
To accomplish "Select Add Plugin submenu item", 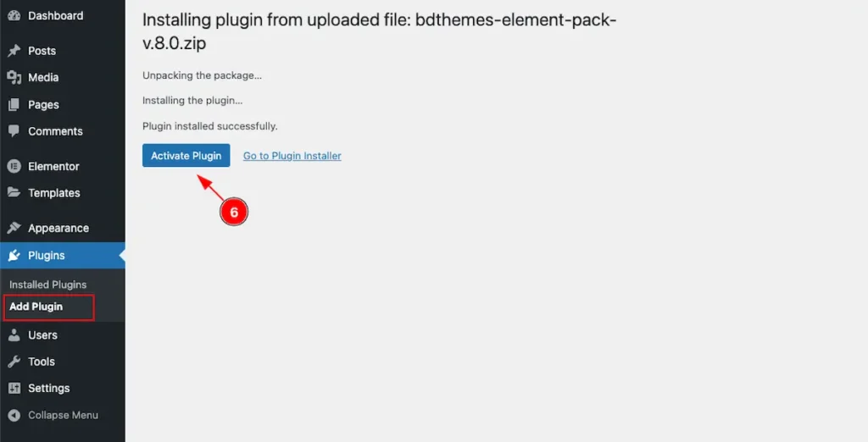I will (x=36, y=307).
